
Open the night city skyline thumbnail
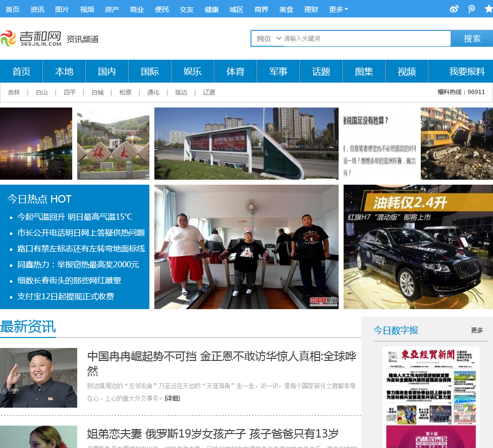36,143
